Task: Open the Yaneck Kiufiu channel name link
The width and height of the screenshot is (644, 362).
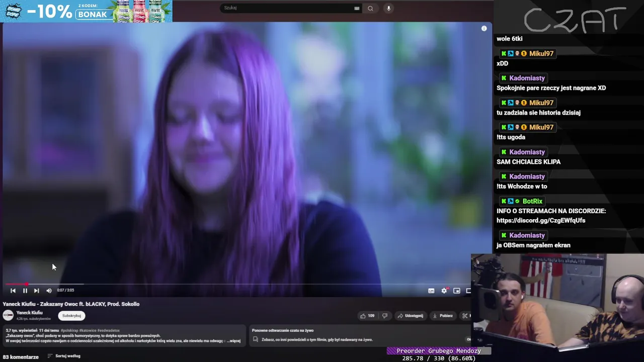Action: pyautogui.click(x=29, y=313)
